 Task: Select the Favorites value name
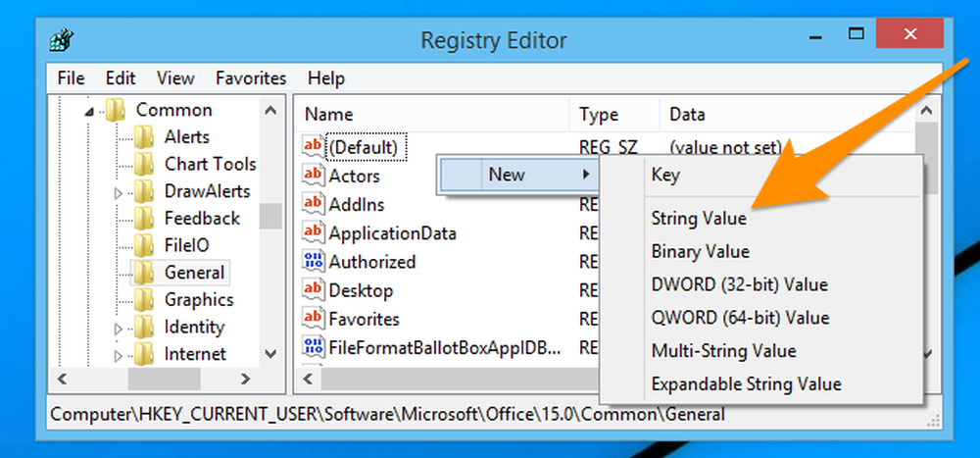point(365,319)
